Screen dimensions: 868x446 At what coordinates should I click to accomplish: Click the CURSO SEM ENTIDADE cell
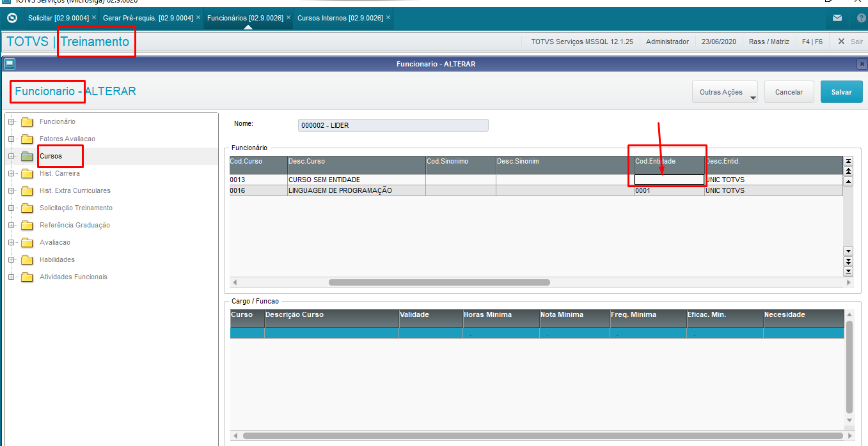[x=356, y=180]
